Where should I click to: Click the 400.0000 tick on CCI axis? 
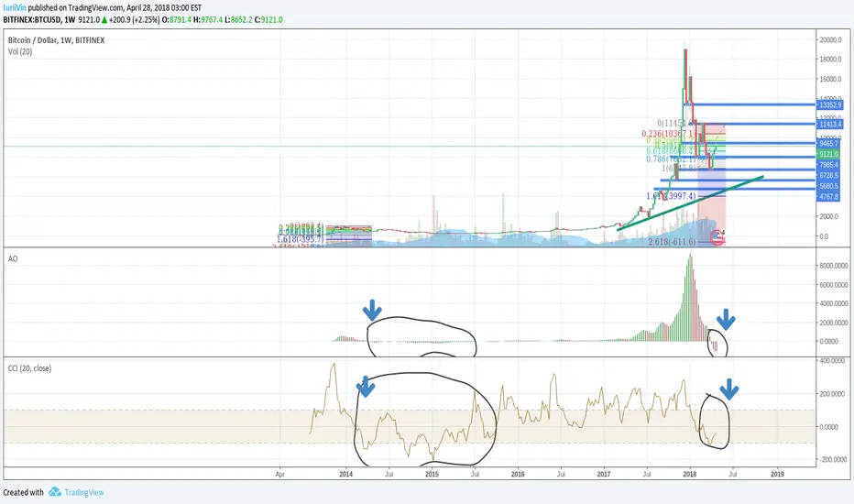(x=832, y=361)
